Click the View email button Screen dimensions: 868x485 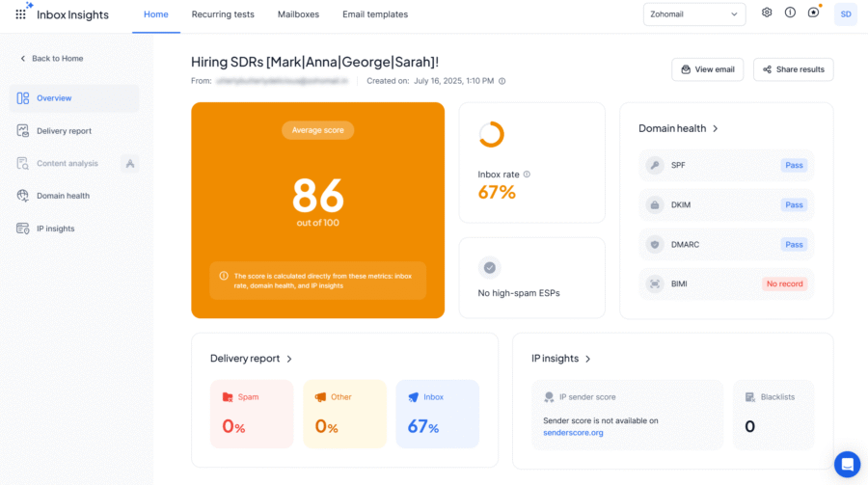tap(707, 69)
